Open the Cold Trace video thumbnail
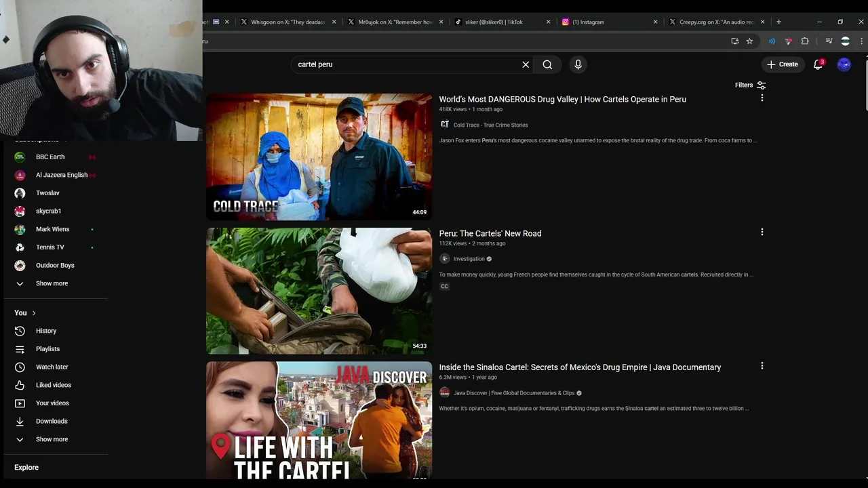The width and height of the screenshot is (868, 488). click(319, 157)
